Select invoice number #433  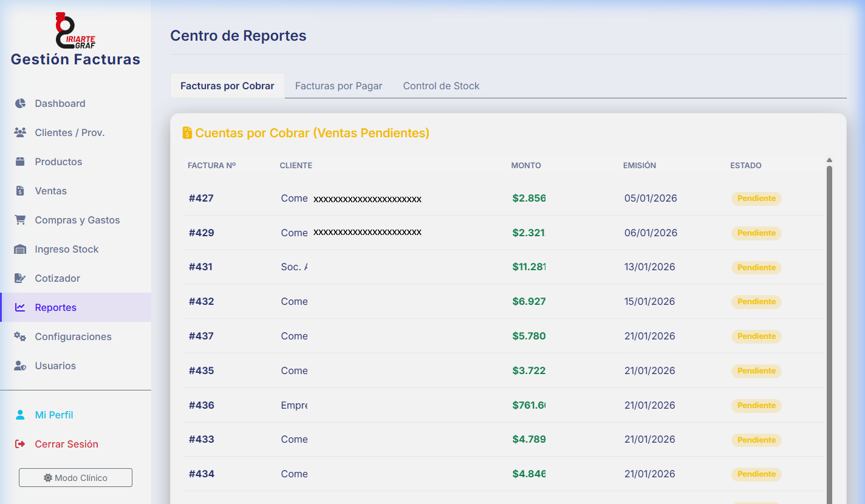[201, 439]
